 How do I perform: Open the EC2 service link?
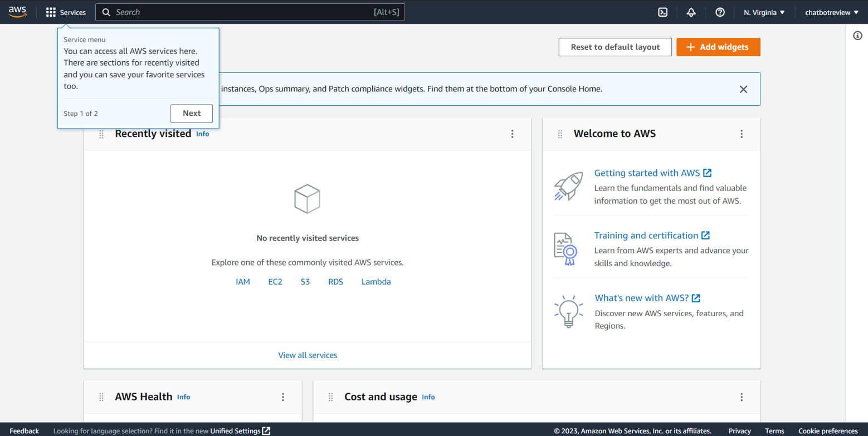275,282
